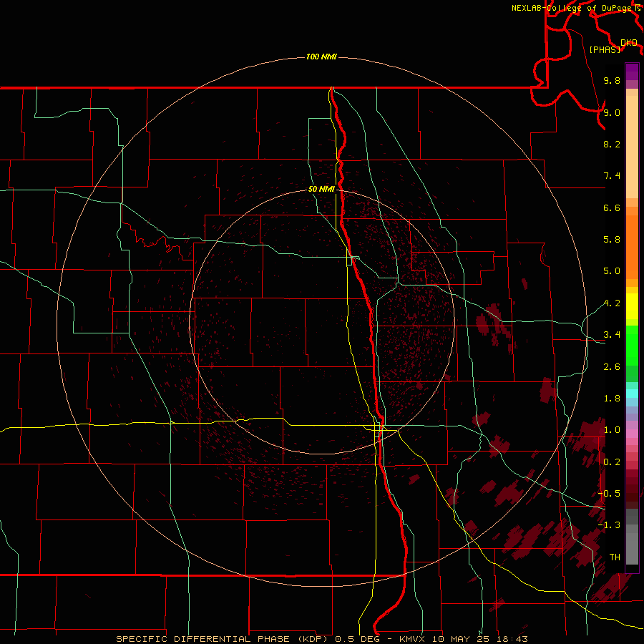
Task: Click the 1.8 scale value
Action: click(612, 399)
